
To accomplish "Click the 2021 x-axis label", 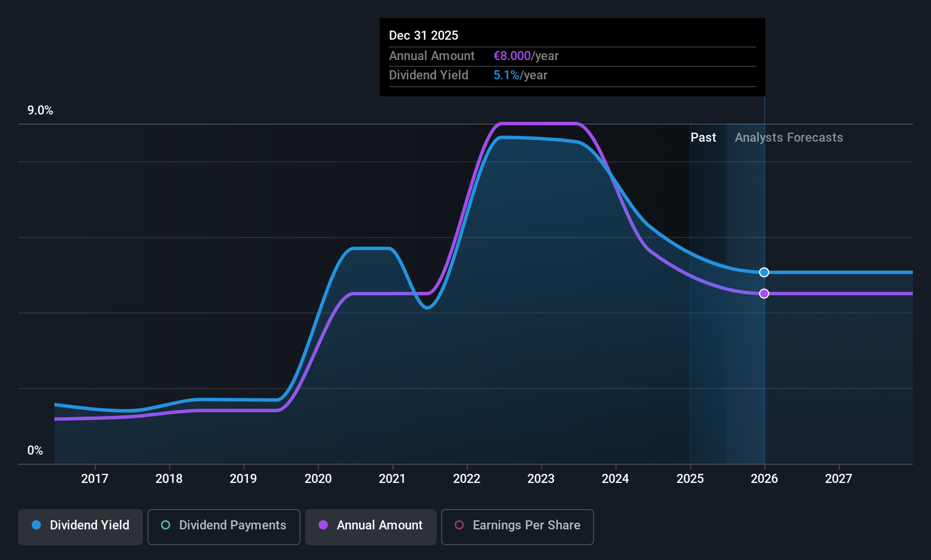I will (392, 479).
